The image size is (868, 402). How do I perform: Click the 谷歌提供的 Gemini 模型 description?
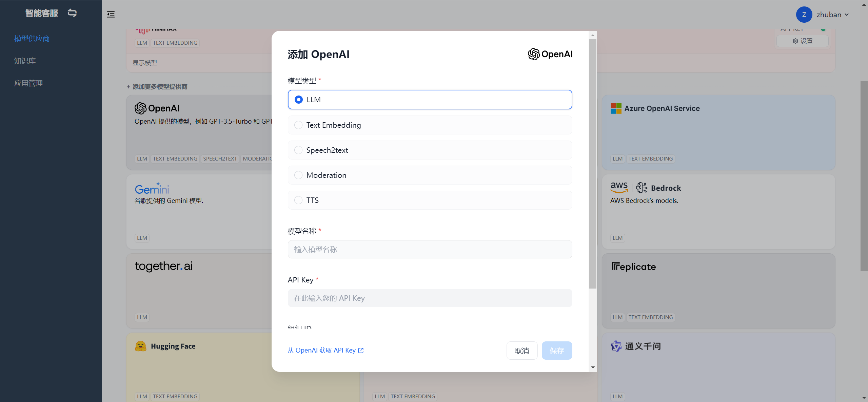169,201
